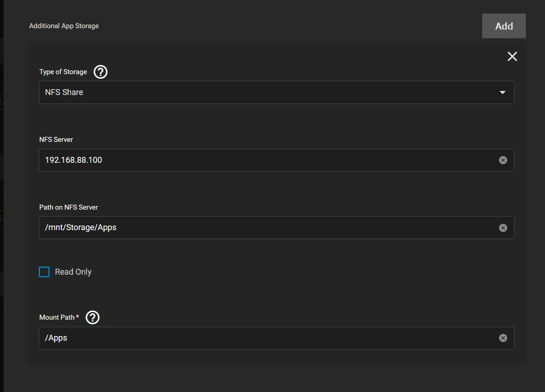The height and width of the screenshot is (392, 545).
Task: Click the Read Only label text
Action: tap(73, 272)
